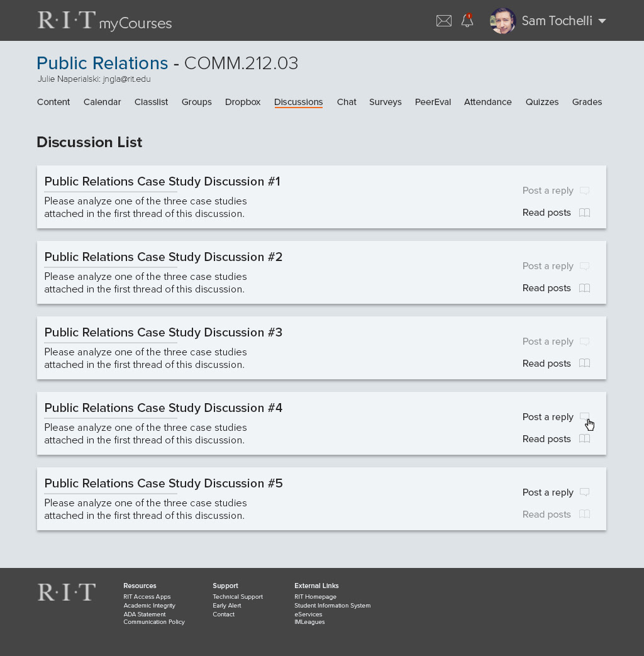The height and width of the screenshot is (656, 644).
Task: Click the RIT logo in the footer
Action: click(x=67, y=592)
